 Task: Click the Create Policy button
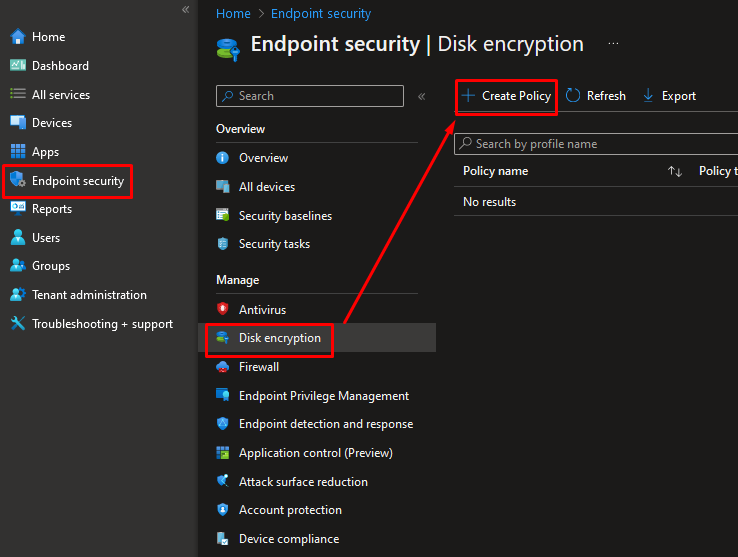tap(506, 96)
